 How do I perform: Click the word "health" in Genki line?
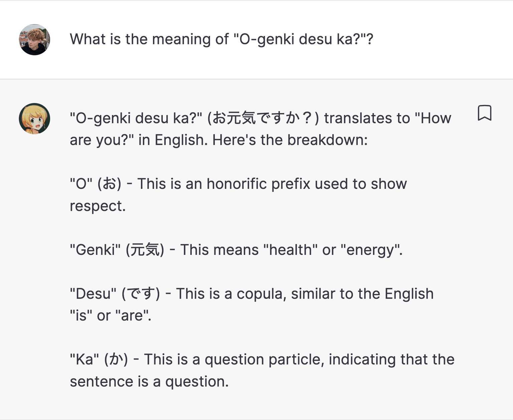coord(290,250)
